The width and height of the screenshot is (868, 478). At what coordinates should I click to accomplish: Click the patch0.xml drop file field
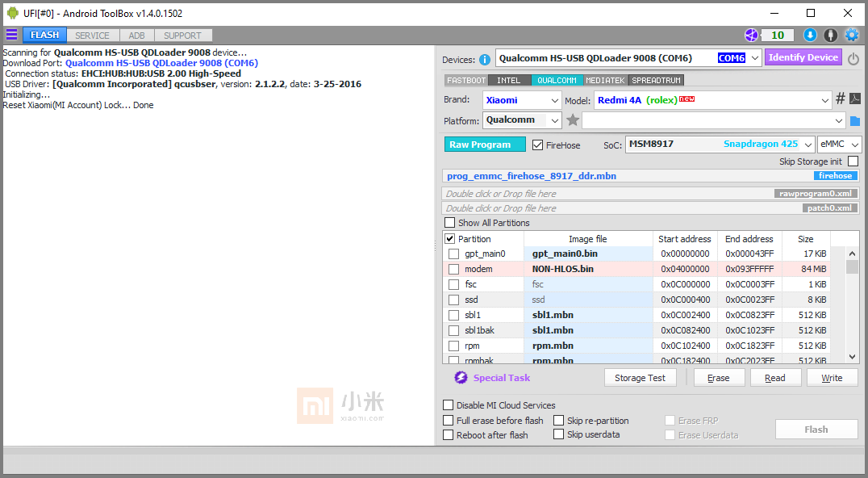[x=651, y=208]
